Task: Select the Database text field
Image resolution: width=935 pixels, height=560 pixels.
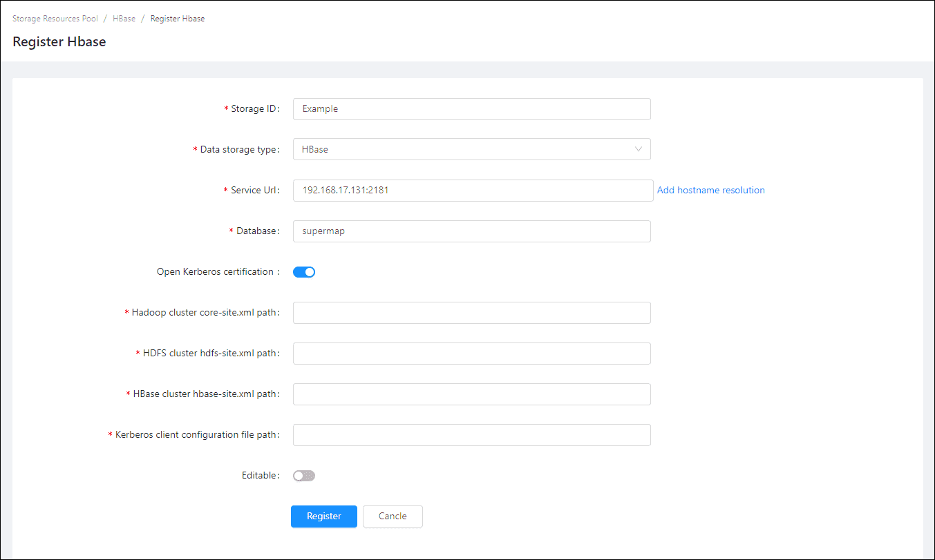Action: click(471, 231)
